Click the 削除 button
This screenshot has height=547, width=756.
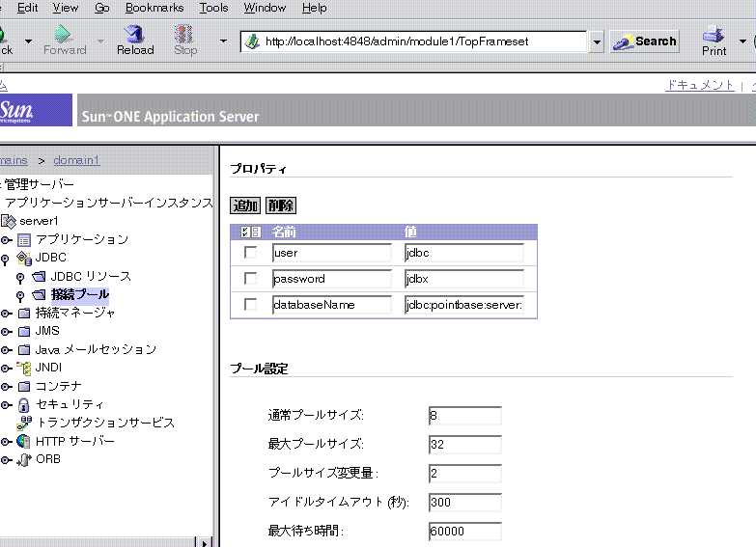point(280,205)
